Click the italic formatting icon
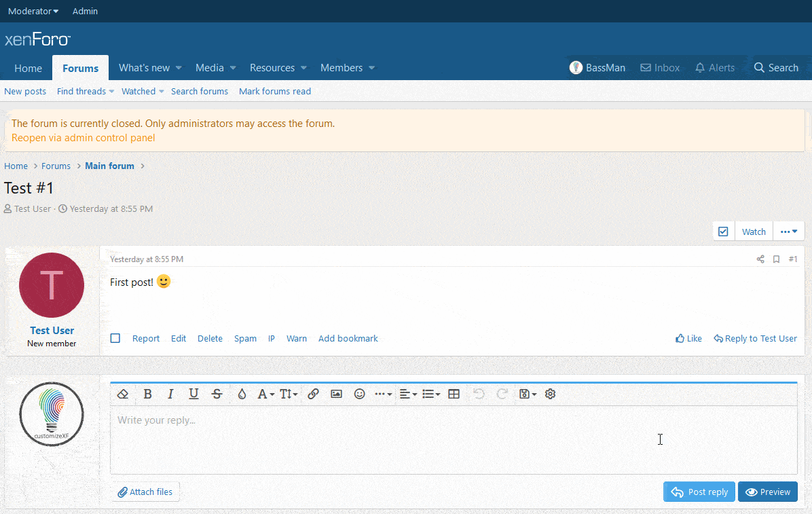Viewport: 812px width, 514px height. pyautogui.click(x=170, y=394)
